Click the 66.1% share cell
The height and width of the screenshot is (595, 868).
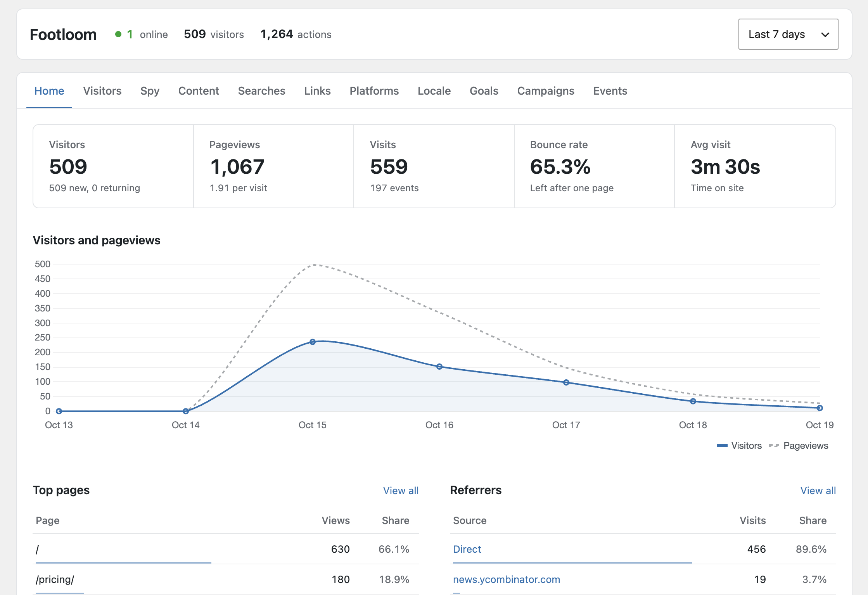[x=394, y=549]
